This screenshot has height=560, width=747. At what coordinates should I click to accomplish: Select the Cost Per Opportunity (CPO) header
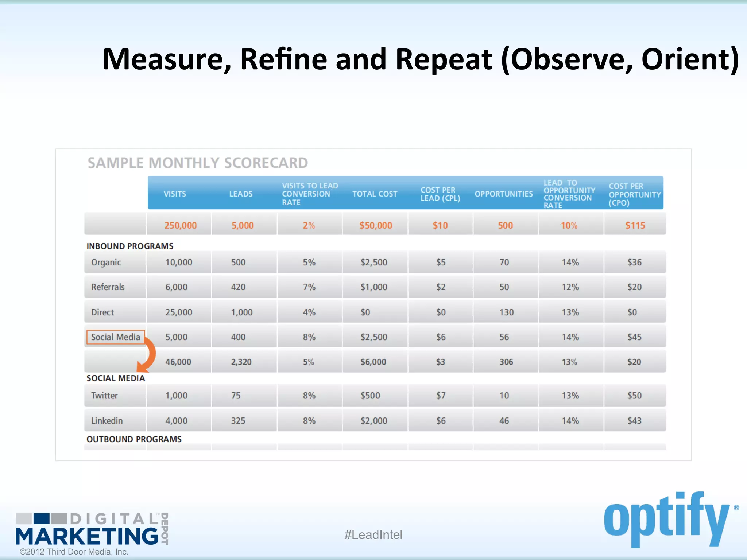[x=635, y=194]
